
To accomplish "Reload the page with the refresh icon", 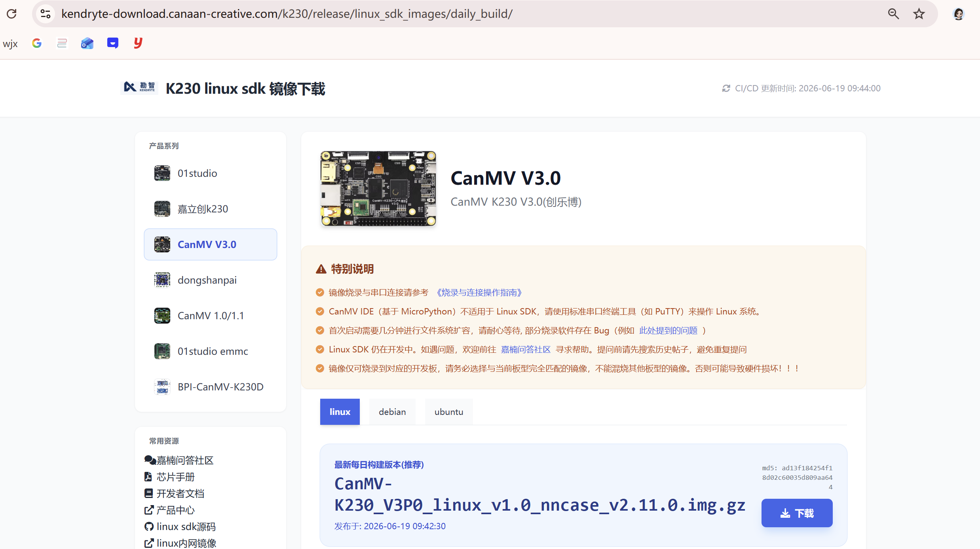I will pos(12,14).
